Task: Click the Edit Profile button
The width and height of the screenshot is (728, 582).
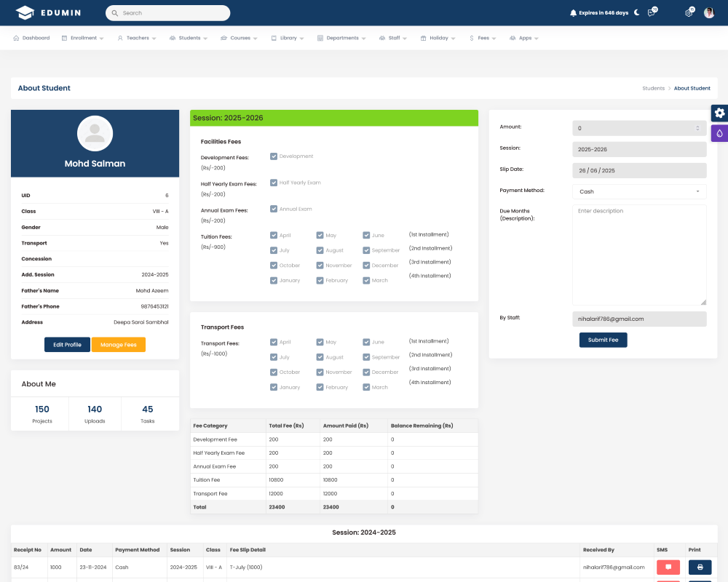Action: [67, 345]
